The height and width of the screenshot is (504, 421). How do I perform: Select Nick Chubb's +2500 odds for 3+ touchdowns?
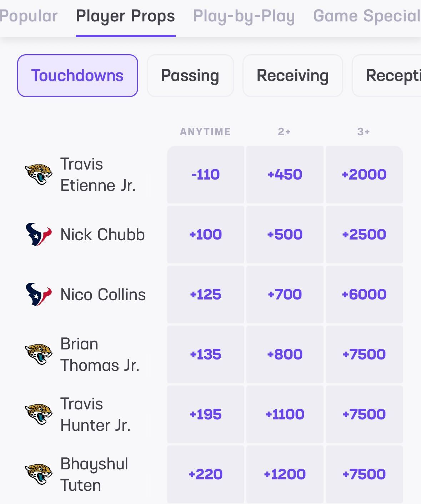(364, 234)
